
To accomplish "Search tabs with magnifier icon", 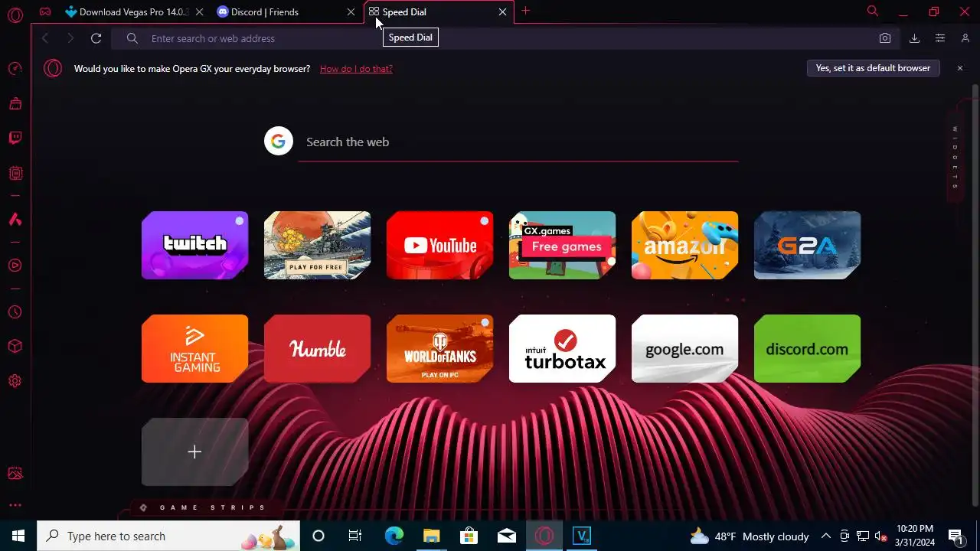I will (872, 11).
